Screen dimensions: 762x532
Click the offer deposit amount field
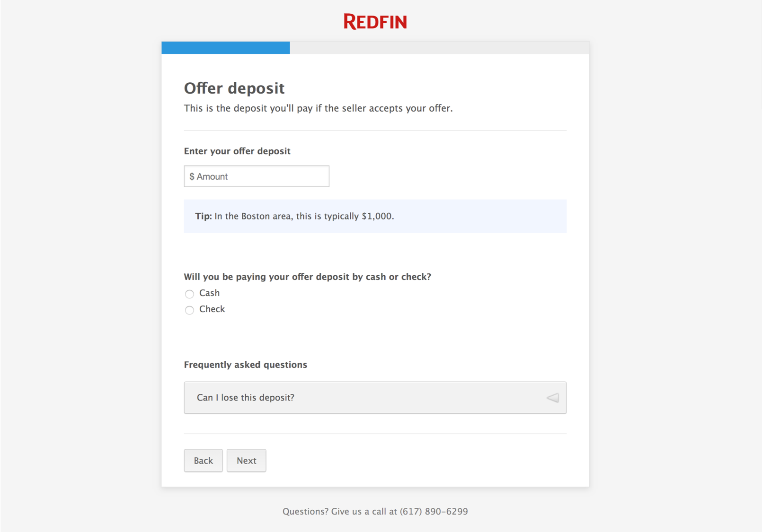coord(257,176)
